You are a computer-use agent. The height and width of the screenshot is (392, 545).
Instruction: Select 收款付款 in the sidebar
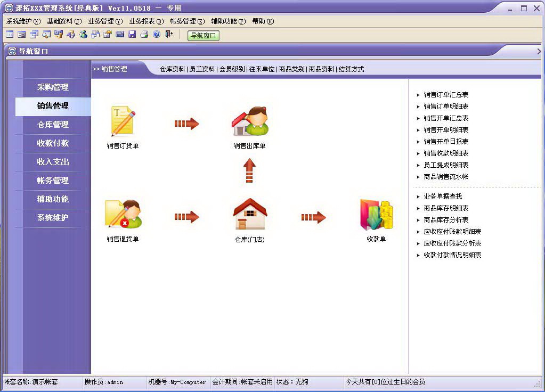point(53,143)
